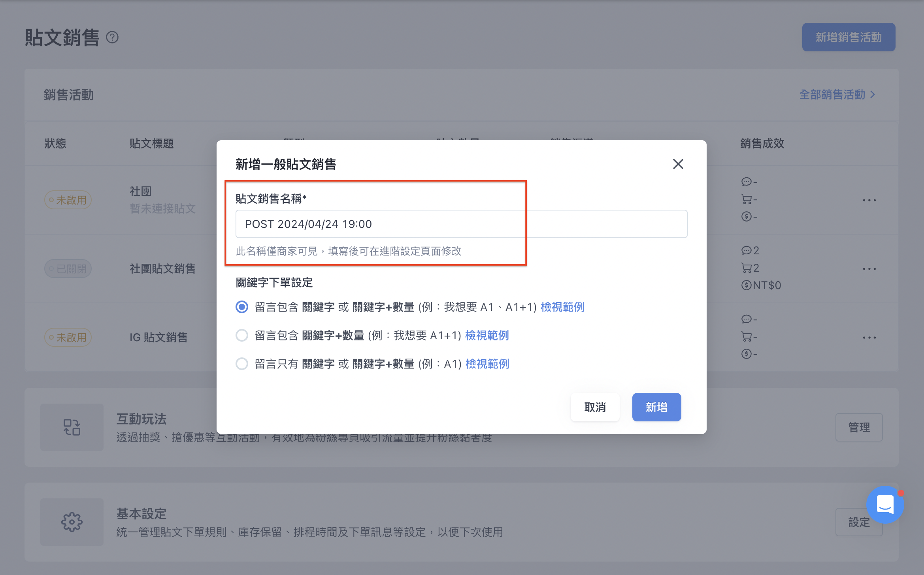The image size is (924, 575).
Task: Click the cart icon in 社團 row
Action: (x=746, y=199)
